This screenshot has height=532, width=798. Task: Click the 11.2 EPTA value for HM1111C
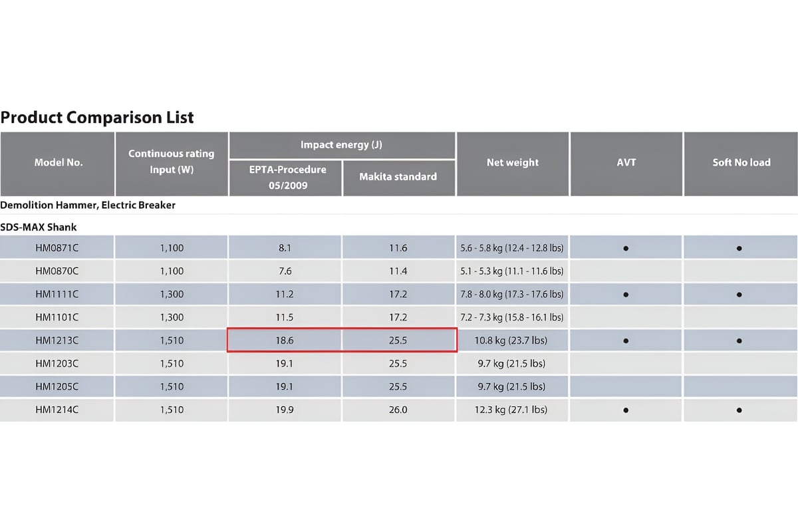285,294
